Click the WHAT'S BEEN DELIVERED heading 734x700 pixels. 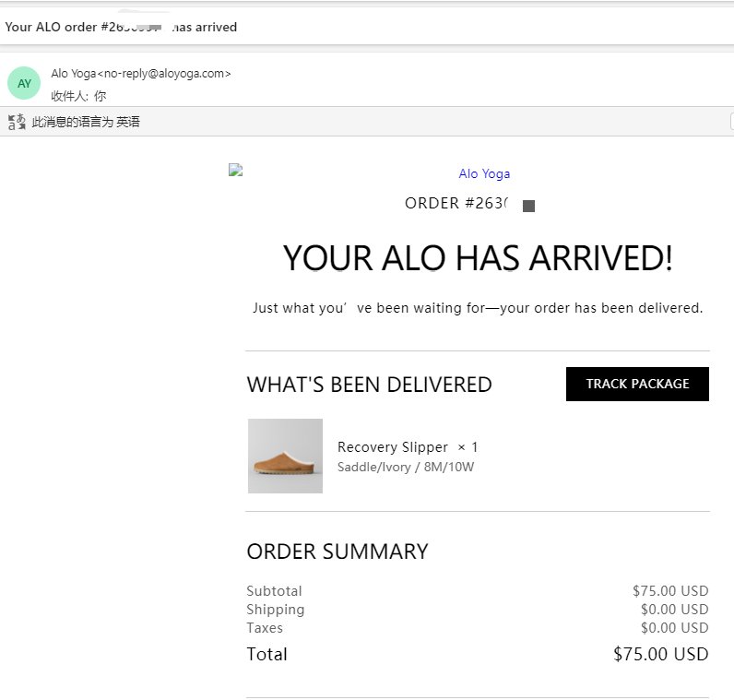pyautogui.click(x=369, y=385)
